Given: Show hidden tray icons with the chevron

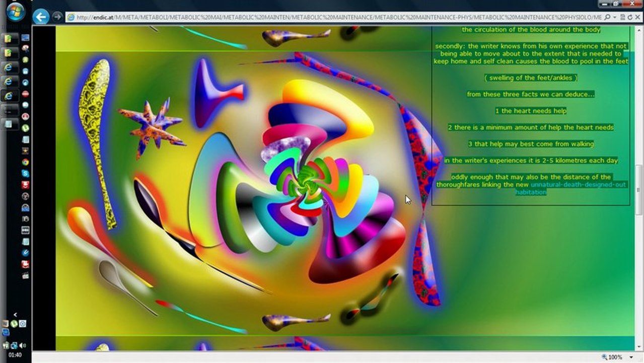Looking at the screenshot, I should [15, 315].
